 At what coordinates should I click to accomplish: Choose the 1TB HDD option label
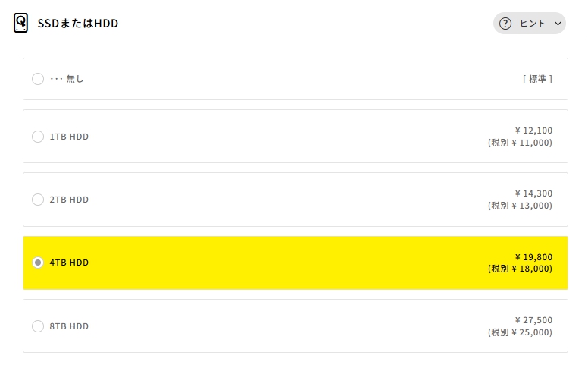[69, 137]
